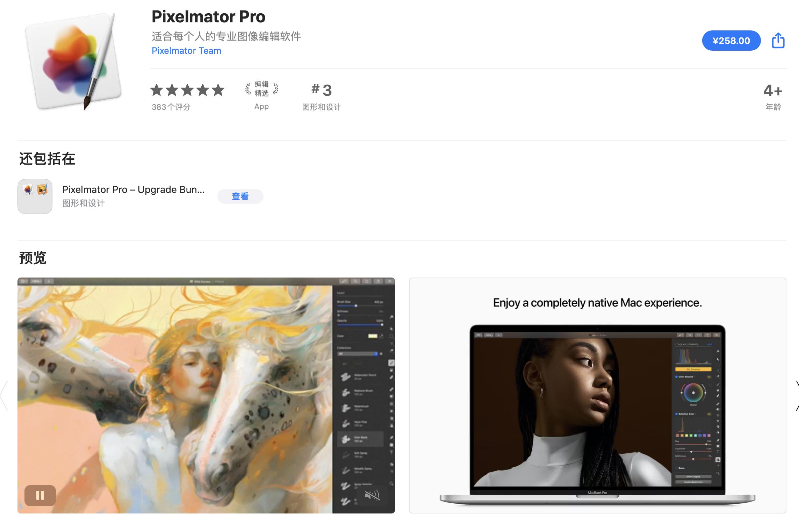Click the 4+ age rating
This screenshot has width=799, height=532.
[x=773, y=91]
